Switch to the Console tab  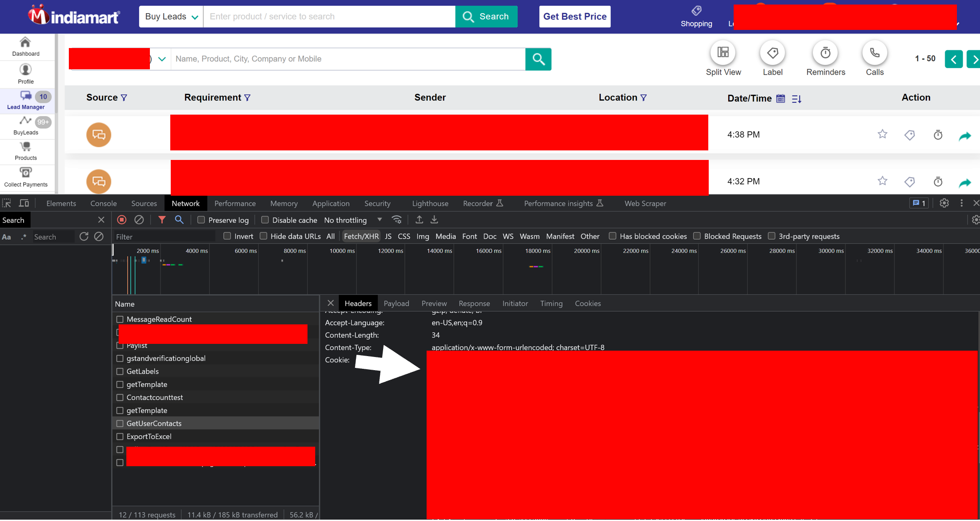[103, 203]
